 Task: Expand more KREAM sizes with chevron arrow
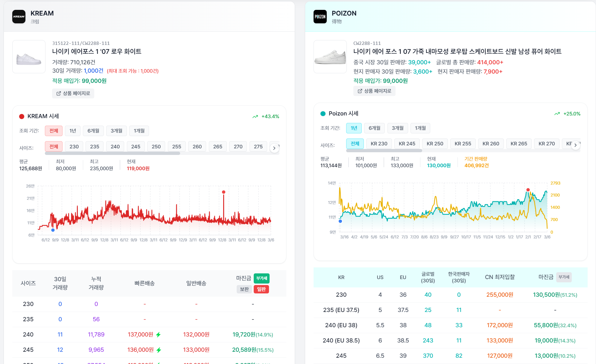(274, 148)
